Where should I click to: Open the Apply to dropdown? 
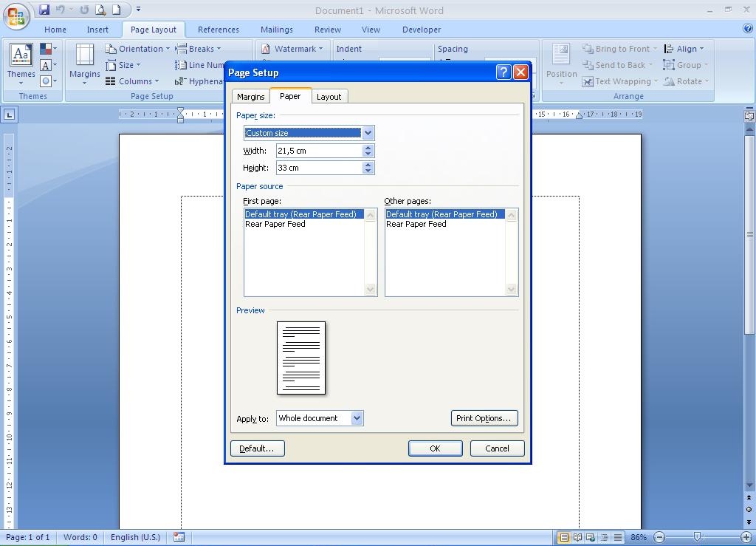357,418
